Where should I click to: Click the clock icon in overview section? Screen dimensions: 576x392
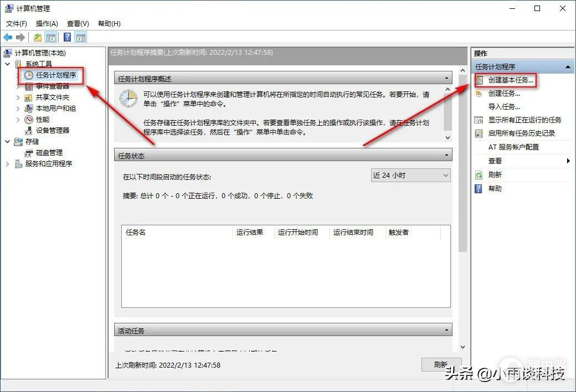click(x=128, y=99)
